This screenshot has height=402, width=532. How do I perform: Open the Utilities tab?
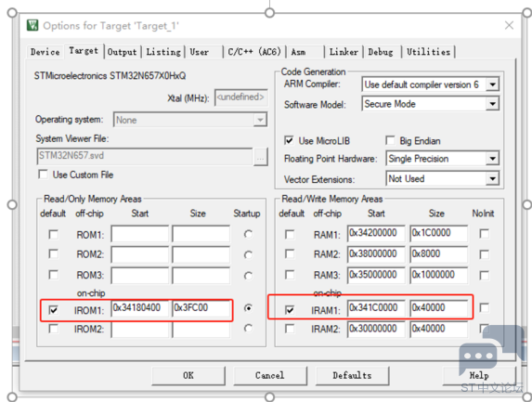pyautogui.click(x=429, y=52)
